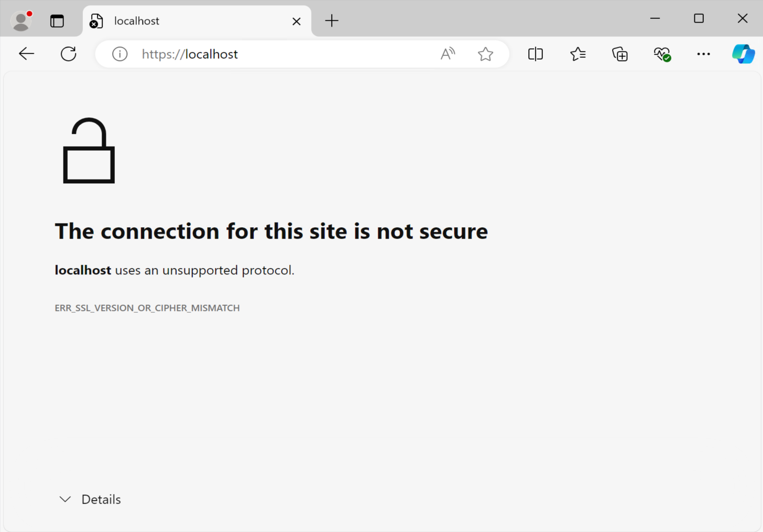Viewport: 763px width, 532px height.
Task: Click the site information icon in address bar
Action: (x=119, y=53)
